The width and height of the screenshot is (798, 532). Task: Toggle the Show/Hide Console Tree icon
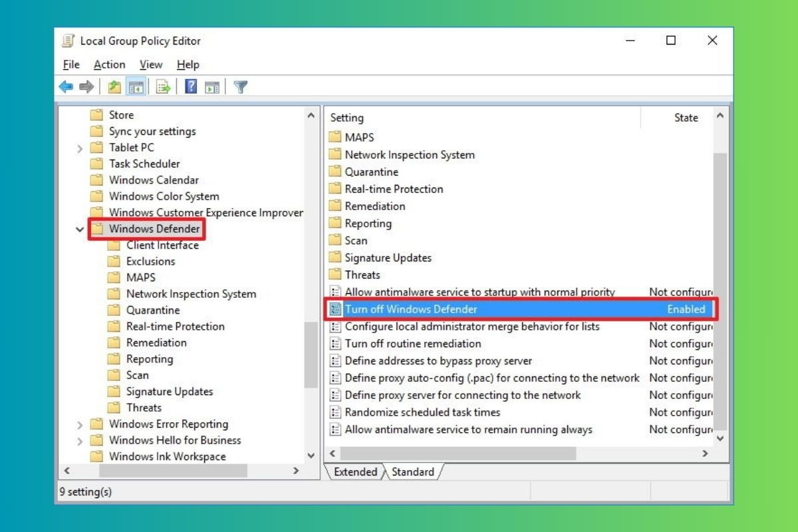coord(136,86)
